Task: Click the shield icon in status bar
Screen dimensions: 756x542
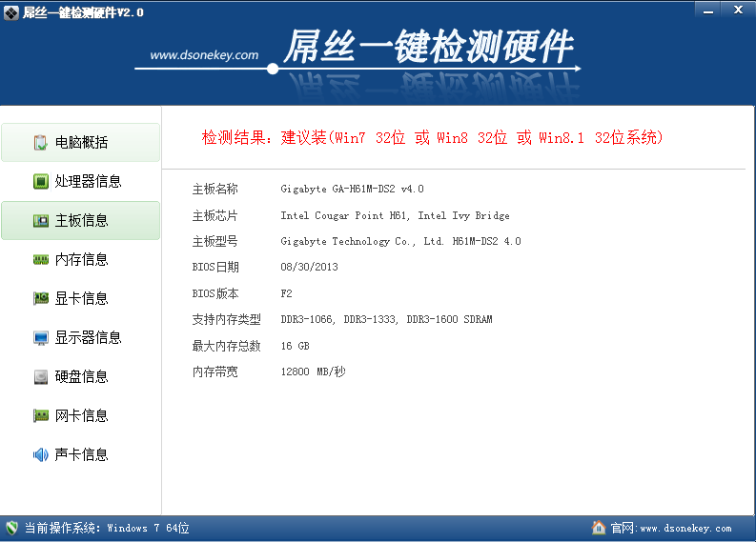Action: pos(12,527)
